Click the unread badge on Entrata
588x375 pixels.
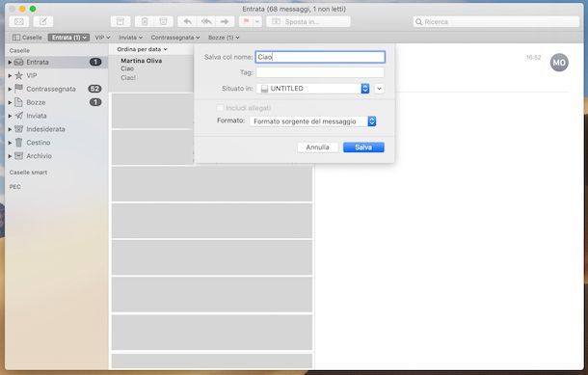[95, 62]
